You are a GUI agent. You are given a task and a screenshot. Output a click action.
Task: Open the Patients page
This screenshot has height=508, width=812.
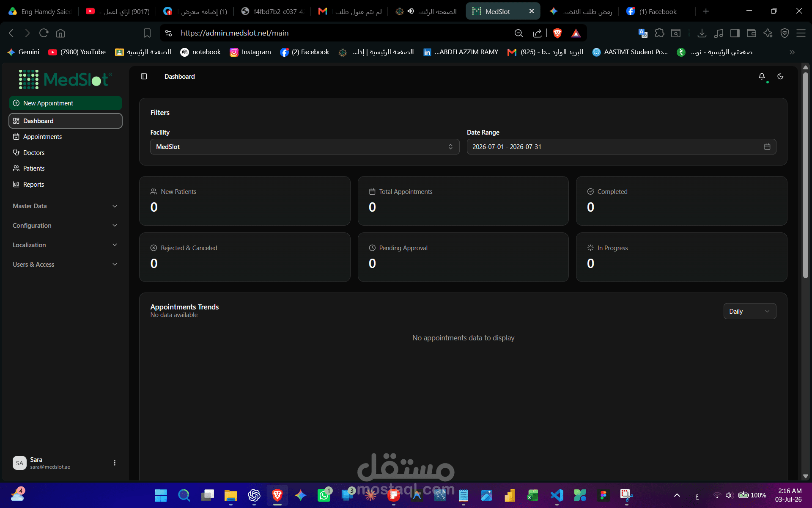[x=66, y=168]
